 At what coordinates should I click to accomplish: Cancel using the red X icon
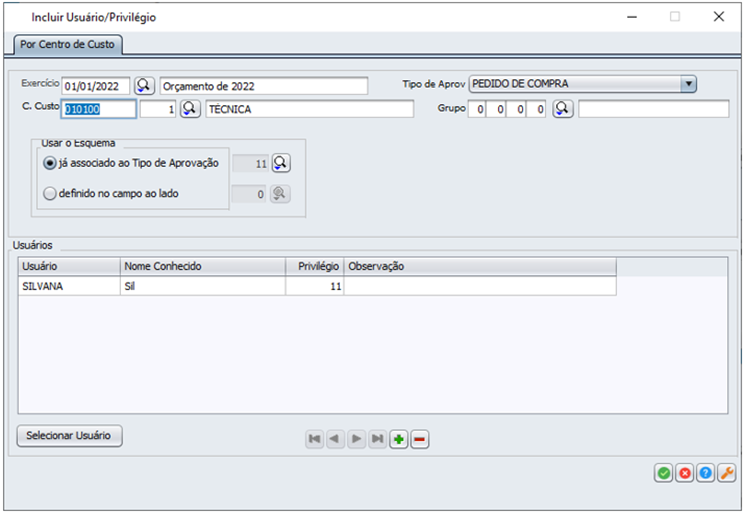pyautogui.click(x=685, y=474)
